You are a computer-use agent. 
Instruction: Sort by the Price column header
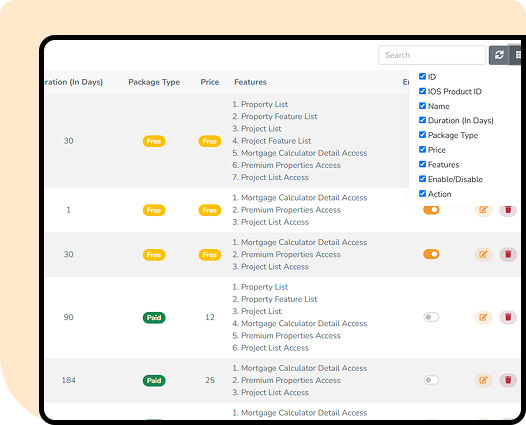pos(210,82)
